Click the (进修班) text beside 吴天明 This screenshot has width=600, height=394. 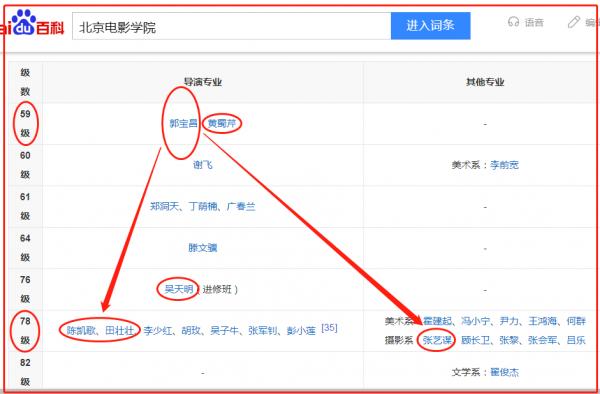[x=217, y=289]
